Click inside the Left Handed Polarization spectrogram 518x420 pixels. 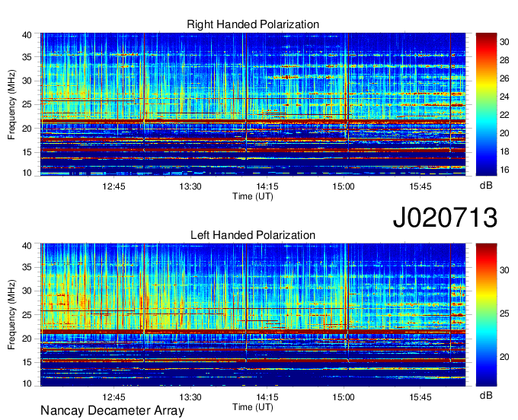click(253, 315)
